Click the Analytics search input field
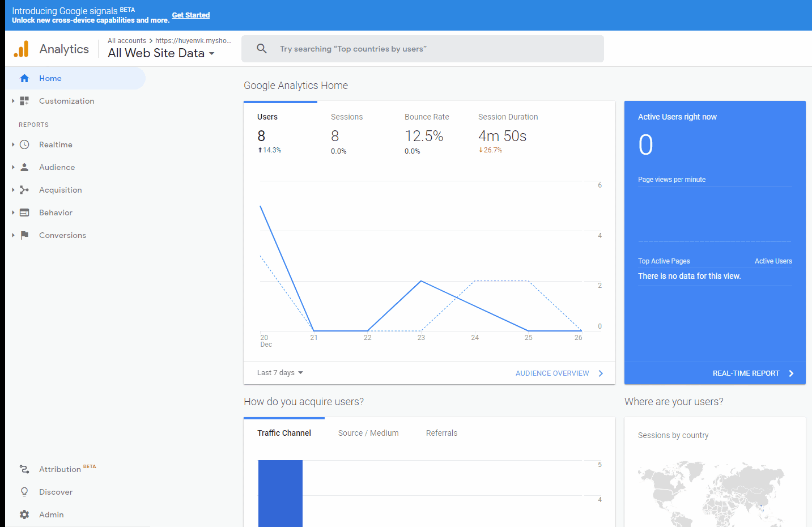Screen dimensions: 812x527 pyautogui.click(x=423, y=49)
